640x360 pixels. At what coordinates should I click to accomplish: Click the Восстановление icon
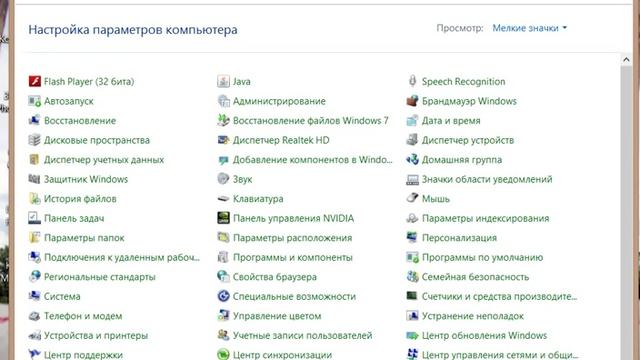34,120
